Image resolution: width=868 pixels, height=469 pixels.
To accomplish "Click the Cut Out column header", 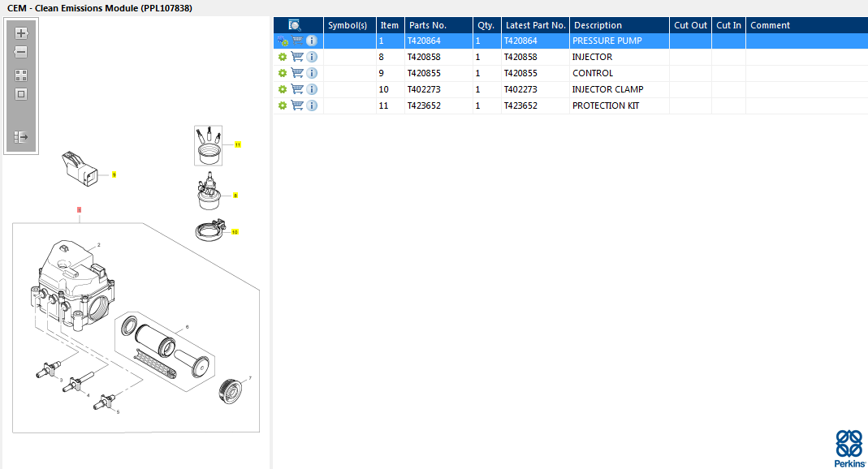I will pyautogui.click(x=690, y=25).
